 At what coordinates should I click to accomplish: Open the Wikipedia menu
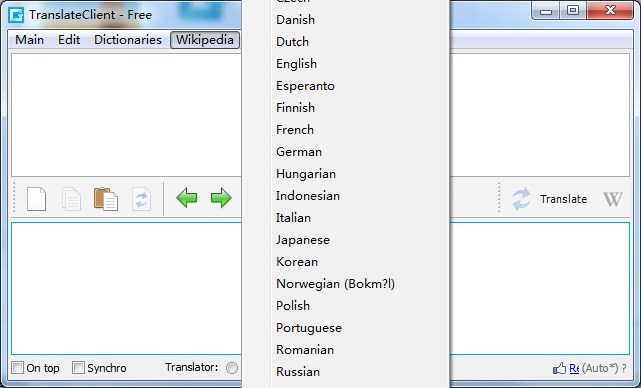tap(205, 40)
